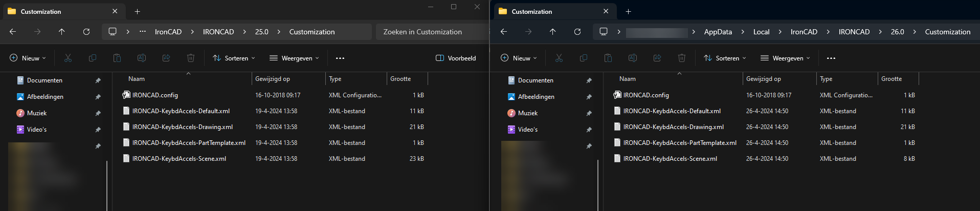Viewport: 980px width, 211px height.
Task: Open more options ellipsis in left toolbar
Action: coord(340,58)
